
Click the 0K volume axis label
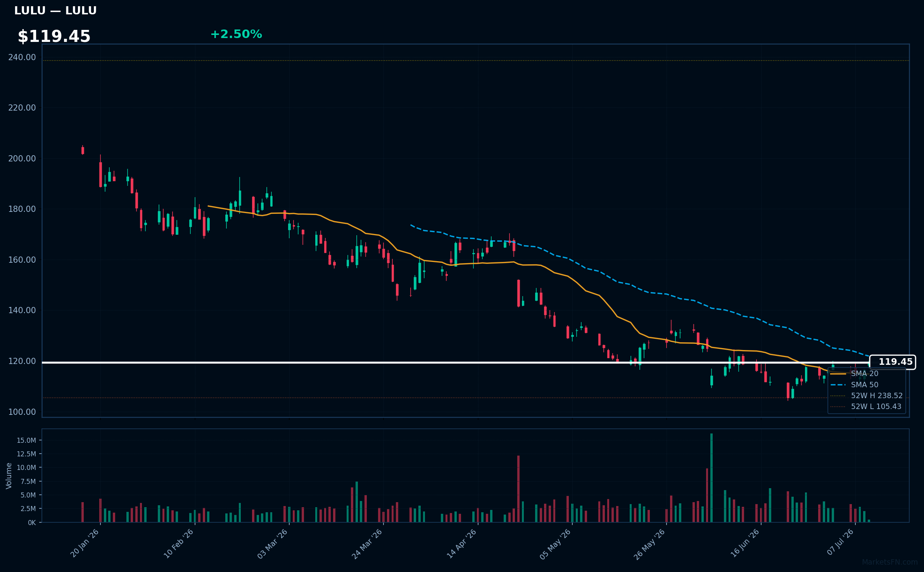tap(32, 523)
